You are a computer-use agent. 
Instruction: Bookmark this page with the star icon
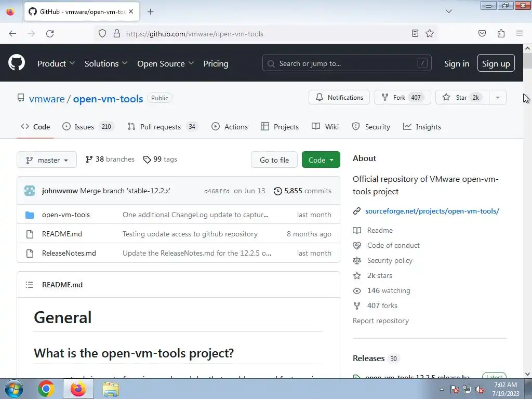(x=430, y=33)
